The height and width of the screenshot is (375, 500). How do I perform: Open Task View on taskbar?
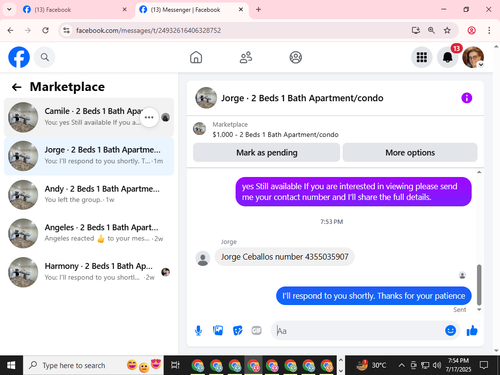(x=175, y=365)
